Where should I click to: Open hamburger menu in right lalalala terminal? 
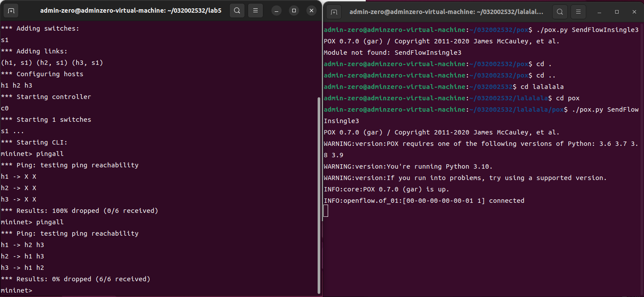(x=578, y=12)
